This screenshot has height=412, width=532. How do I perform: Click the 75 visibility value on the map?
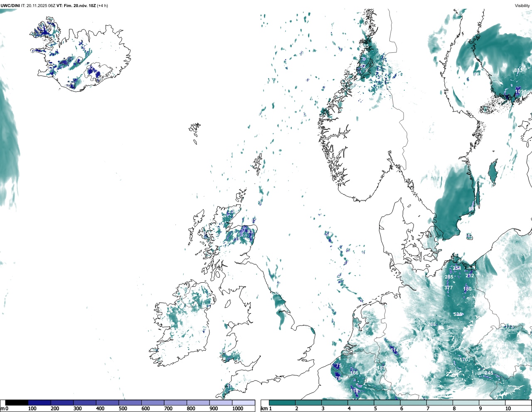(339, 365)
